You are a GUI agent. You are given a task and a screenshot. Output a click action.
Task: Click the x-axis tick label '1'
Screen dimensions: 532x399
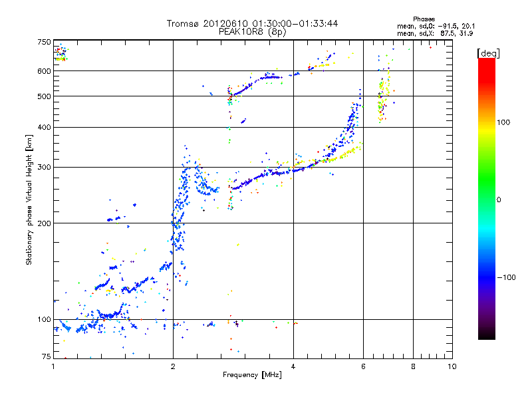(x=53, y=366)
